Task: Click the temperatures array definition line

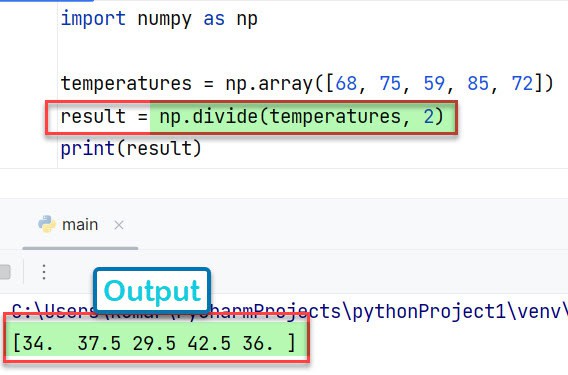Action: (307, 84)
